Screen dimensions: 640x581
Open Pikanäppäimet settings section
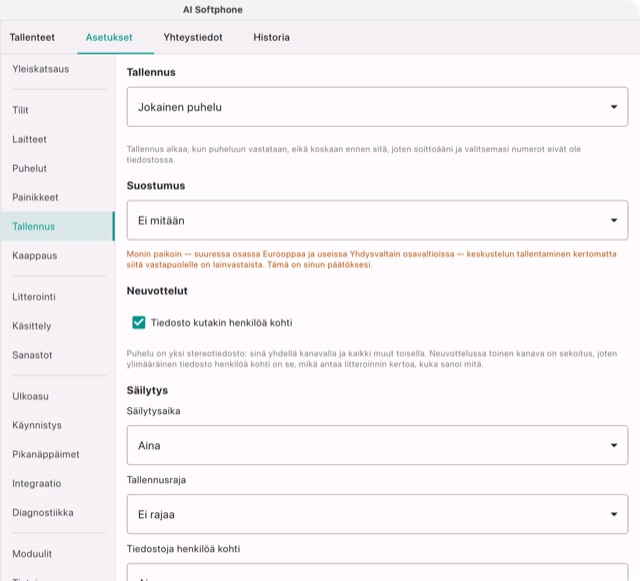pyautogui.click(x=57, y=454)
